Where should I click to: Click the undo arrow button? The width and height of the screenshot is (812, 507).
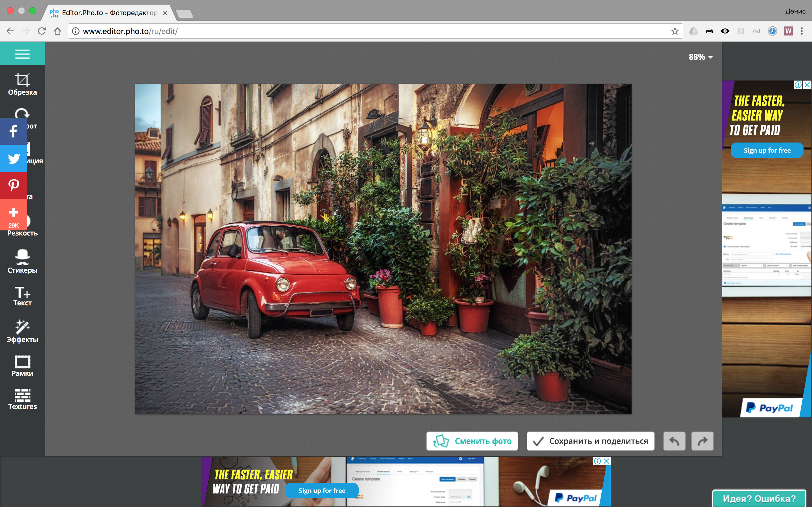tap(675, 441)
